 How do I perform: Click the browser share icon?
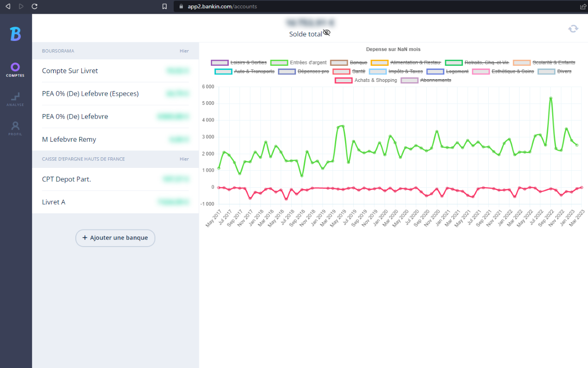tap(583, 6)
